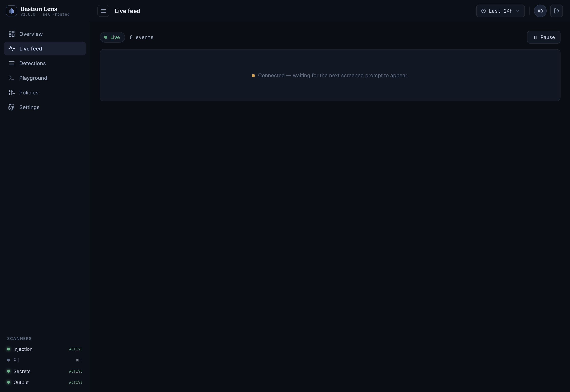Go to the Detections page

45,63
